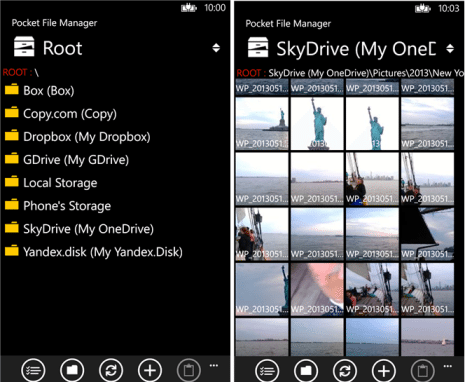465x382 pixels.
Task: Open the Copy.com (Copy) folder
Action: pyautogui.click(x=61, y=113)
